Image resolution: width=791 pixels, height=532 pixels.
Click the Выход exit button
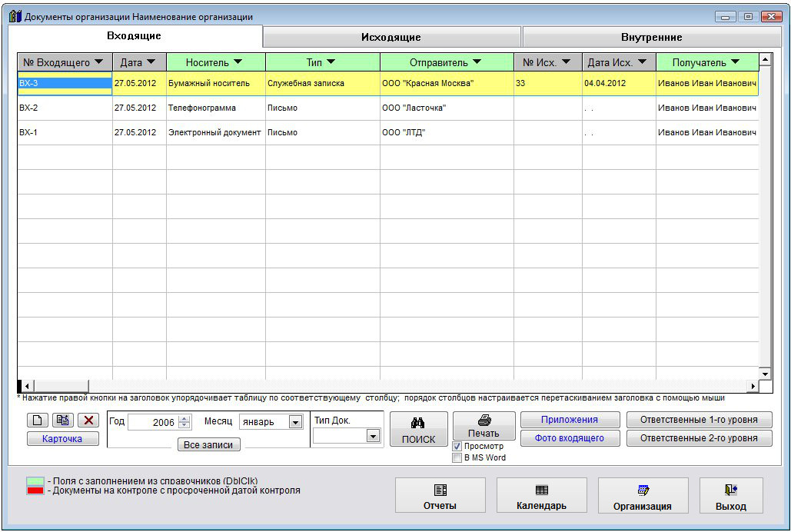730,496
